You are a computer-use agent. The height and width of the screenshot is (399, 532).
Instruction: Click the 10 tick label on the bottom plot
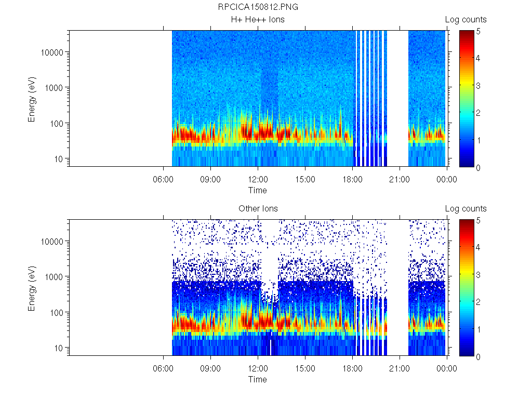(x=59, y=348)
